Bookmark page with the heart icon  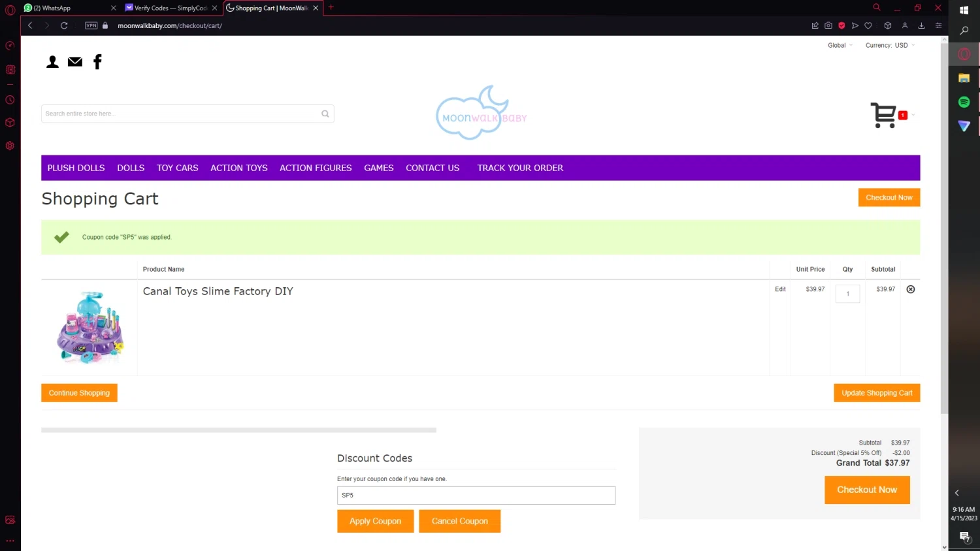tap(868, 25)
